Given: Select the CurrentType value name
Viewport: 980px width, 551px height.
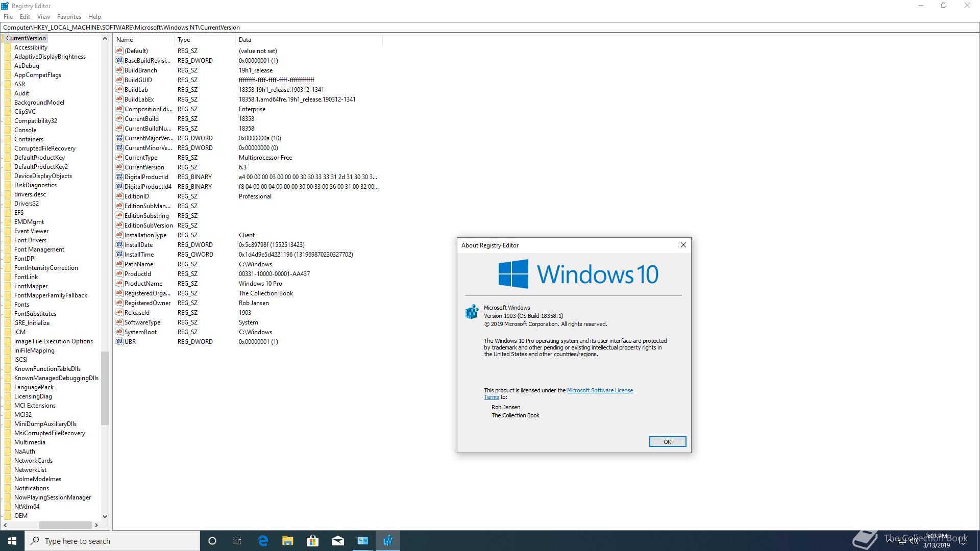Looking at the screenshot, I should [x=141, y=157].
